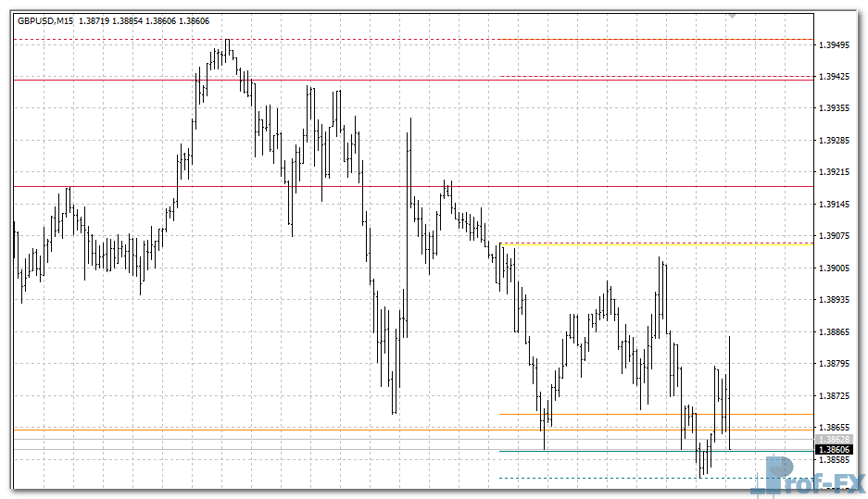Click the 1.39215 price axis label
868x499 pixels.
tap(836, 172)
